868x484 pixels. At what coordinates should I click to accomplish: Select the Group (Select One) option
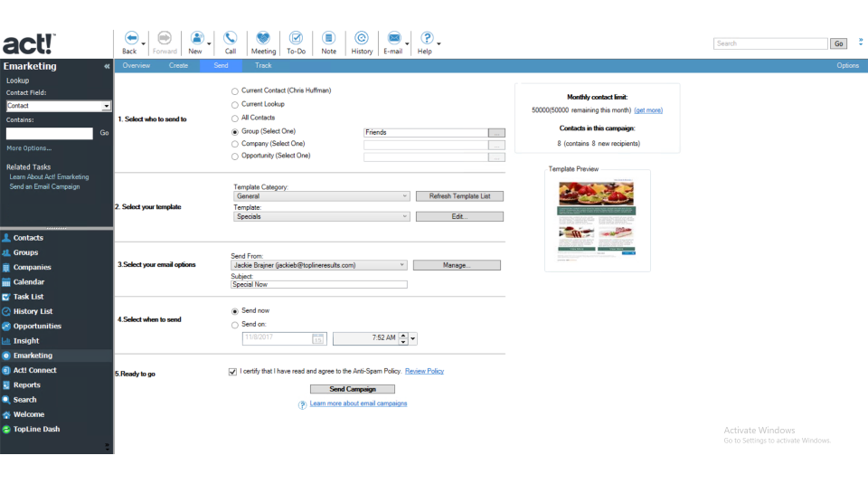(235, 132)
